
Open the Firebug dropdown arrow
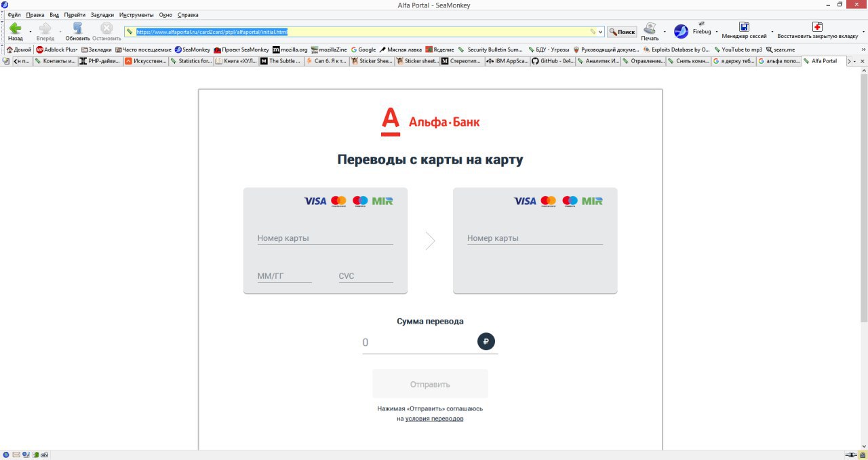pos(717,31)
